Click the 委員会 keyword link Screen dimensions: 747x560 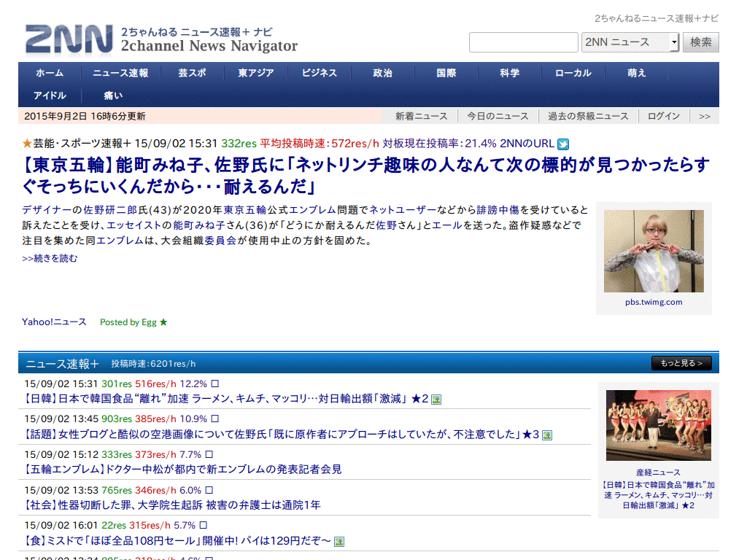pyautogui.click(x=220, y=241)
